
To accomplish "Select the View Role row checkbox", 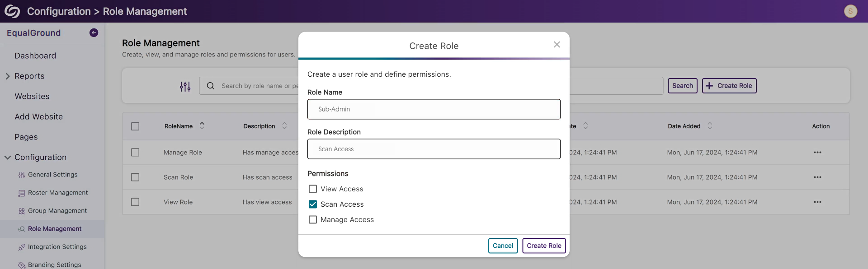I will 135,202.
